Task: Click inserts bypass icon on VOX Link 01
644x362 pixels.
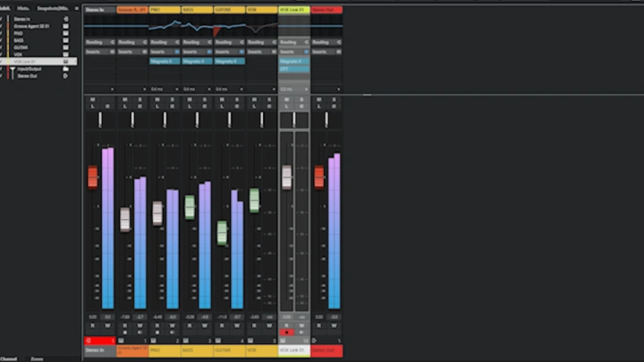Action: point(307,52)
